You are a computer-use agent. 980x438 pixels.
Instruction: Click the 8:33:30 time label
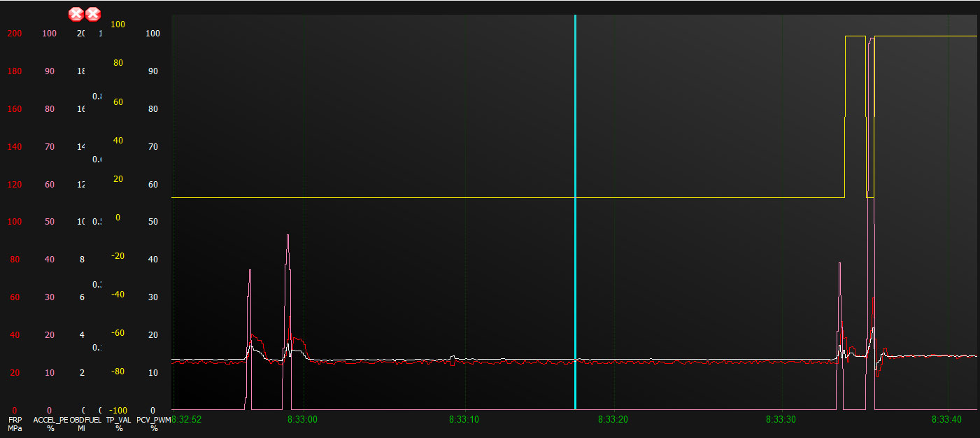pyautogui.click(x=781, y=419)
